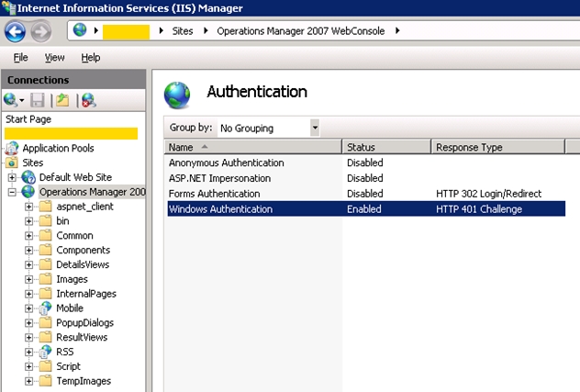The image size is (580, 392).
Task: Select the ResultViews tree label
Action: pos(82,337)
